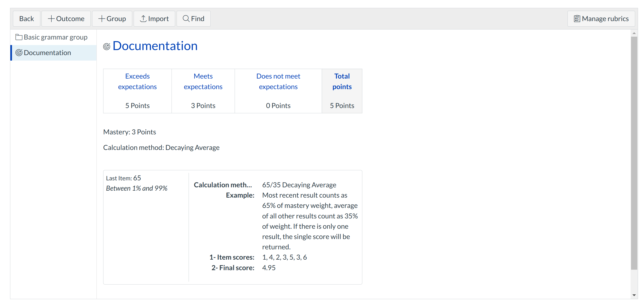Open the Documentation title link
Viewport: 644px width, 308px height.
155,46
